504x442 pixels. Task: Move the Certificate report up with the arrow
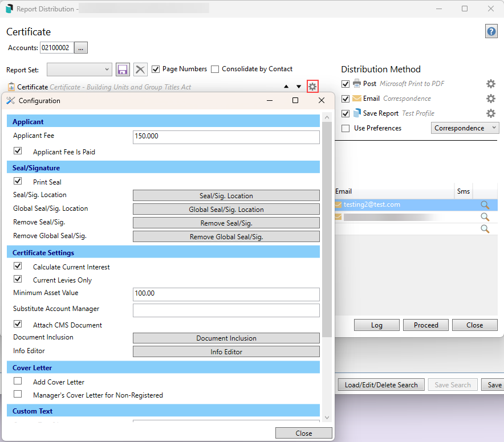pos(286,87)
